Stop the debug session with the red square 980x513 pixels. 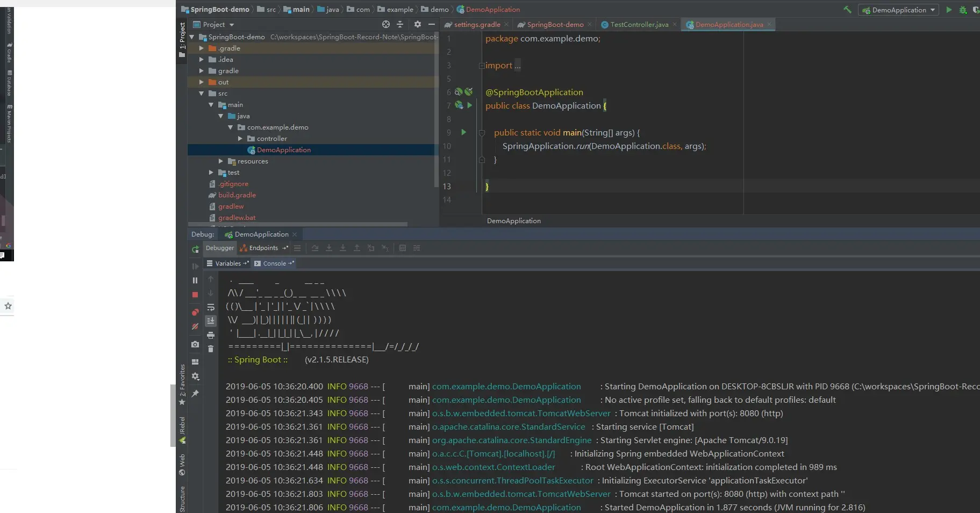click(x=195, y=295)
